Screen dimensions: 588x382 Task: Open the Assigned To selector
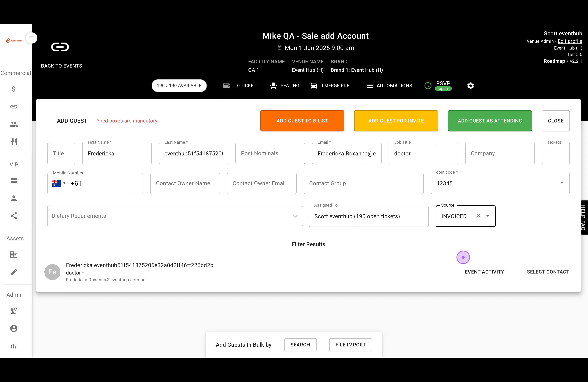pos(368,216)
